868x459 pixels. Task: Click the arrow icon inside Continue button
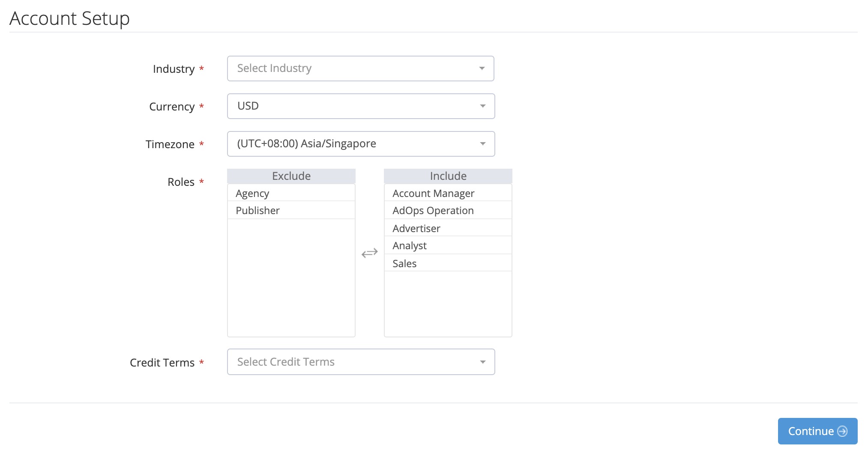point(842,431)
